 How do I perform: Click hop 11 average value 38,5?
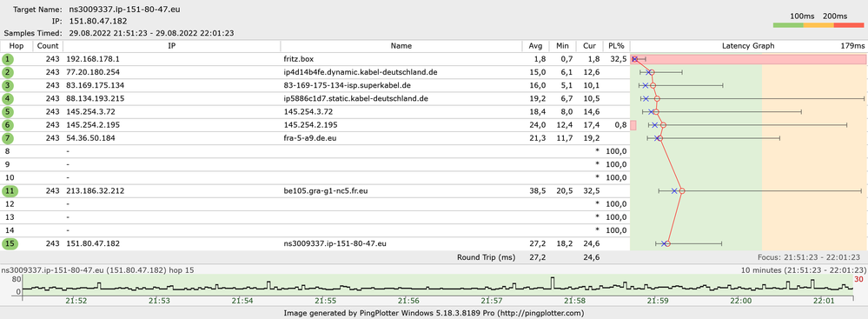[538, 191]
